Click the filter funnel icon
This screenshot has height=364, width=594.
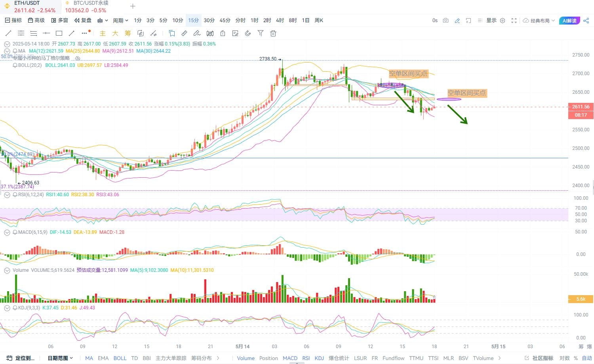(261, 34)
